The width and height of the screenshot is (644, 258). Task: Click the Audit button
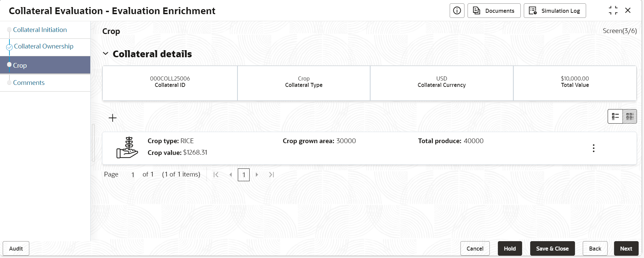pyautogui.click(x=16, y=249)
